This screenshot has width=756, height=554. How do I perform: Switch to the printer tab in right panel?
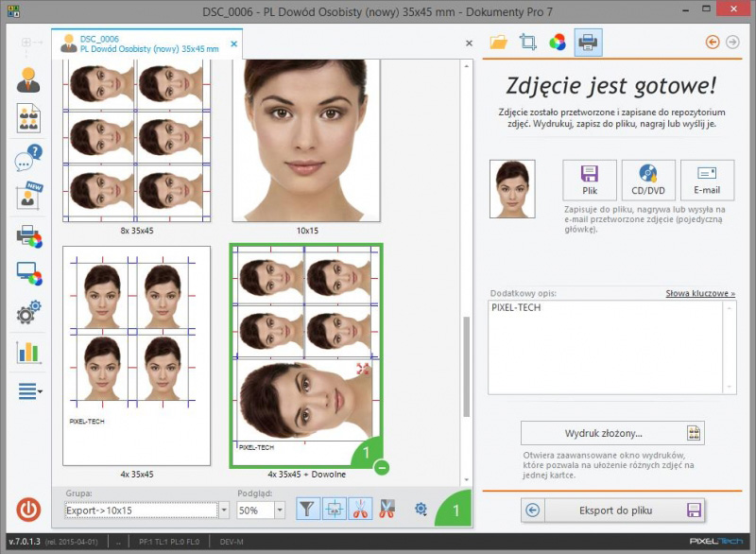588,43
